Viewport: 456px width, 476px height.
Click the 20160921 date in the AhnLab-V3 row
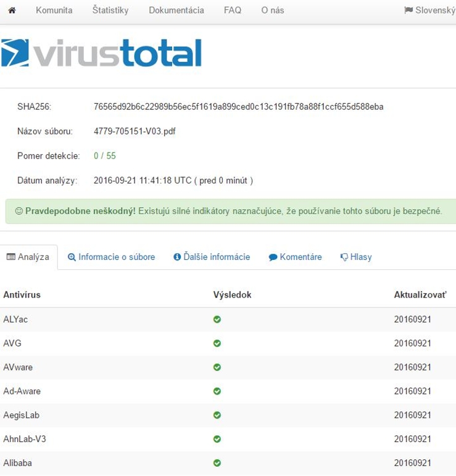coord(413,439)
